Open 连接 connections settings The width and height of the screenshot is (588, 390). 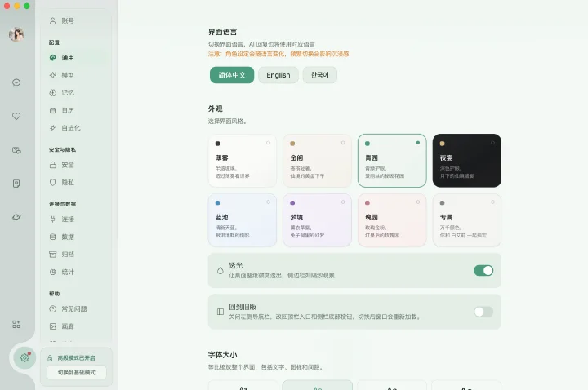[x=77, y=219]
